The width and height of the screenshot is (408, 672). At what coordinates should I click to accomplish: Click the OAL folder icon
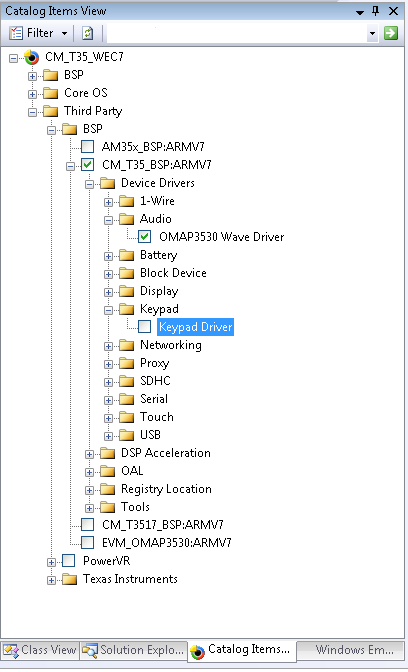pos(108,471)
